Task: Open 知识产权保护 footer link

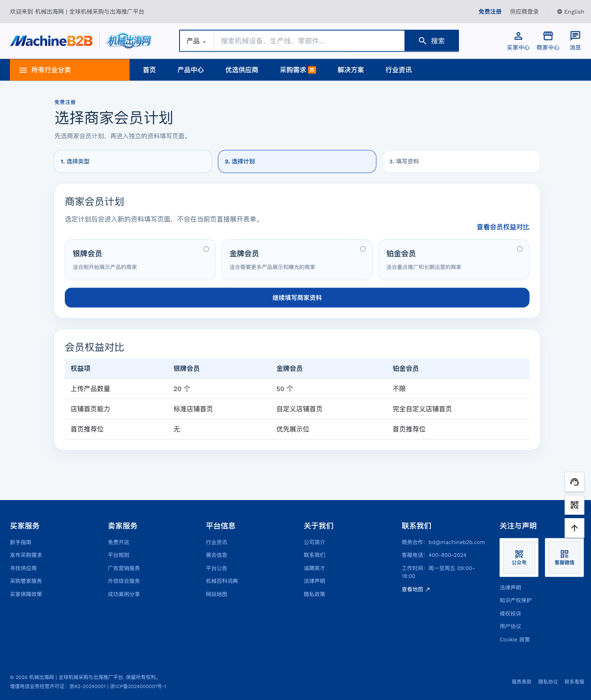Action: coord(516,601)
